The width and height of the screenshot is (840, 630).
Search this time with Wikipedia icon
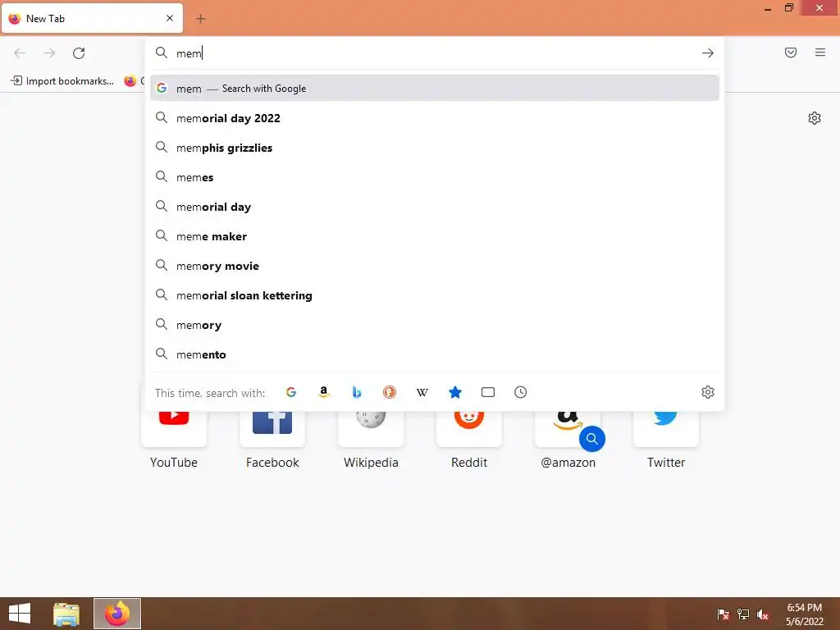coord(422,392)
